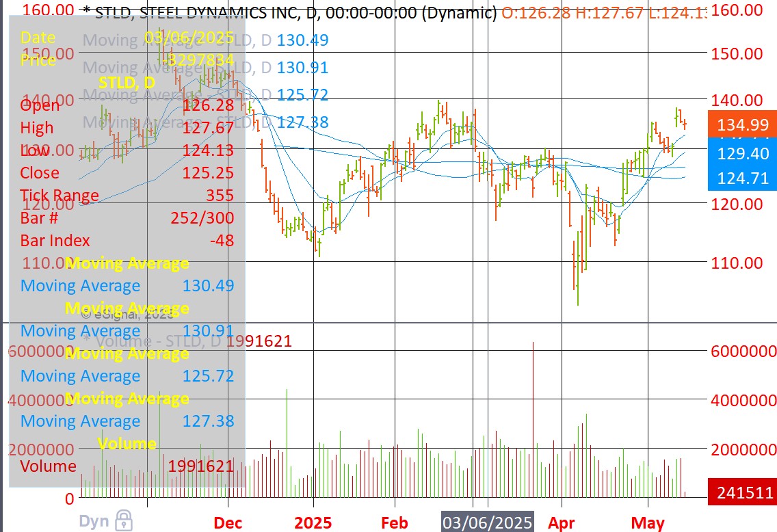Image resolution: width=777 pixels, height=532 pixels.
Task: Click 120.00 on the right price axis
Action: pos(737,204)
